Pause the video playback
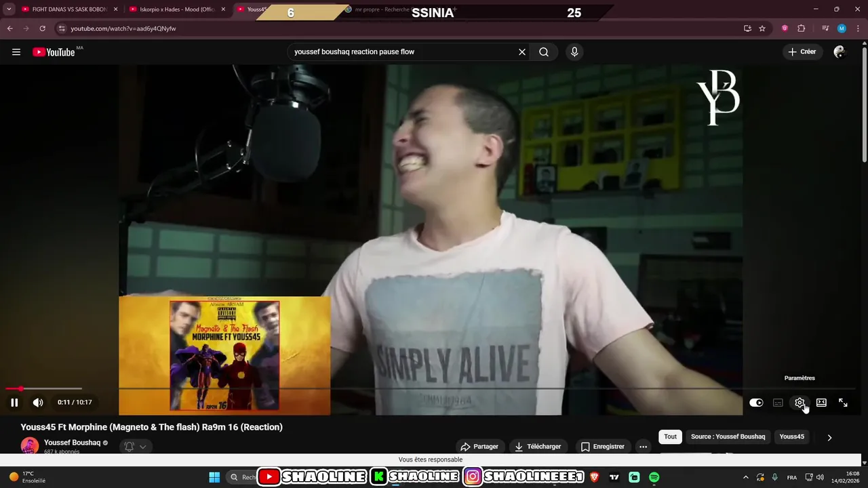The width and height of the screenshot is (868, 488). pos(14,403)
